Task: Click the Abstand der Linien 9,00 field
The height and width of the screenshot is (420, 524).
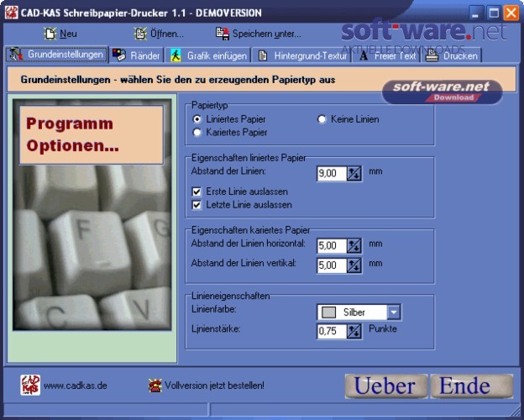Action: click(332, 174)
